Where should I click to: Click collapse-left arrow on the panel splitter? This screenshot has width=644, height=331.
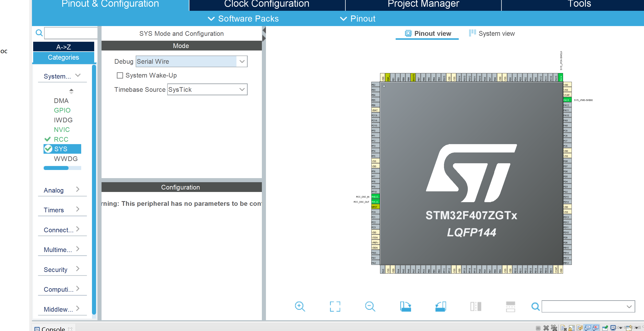264,30
